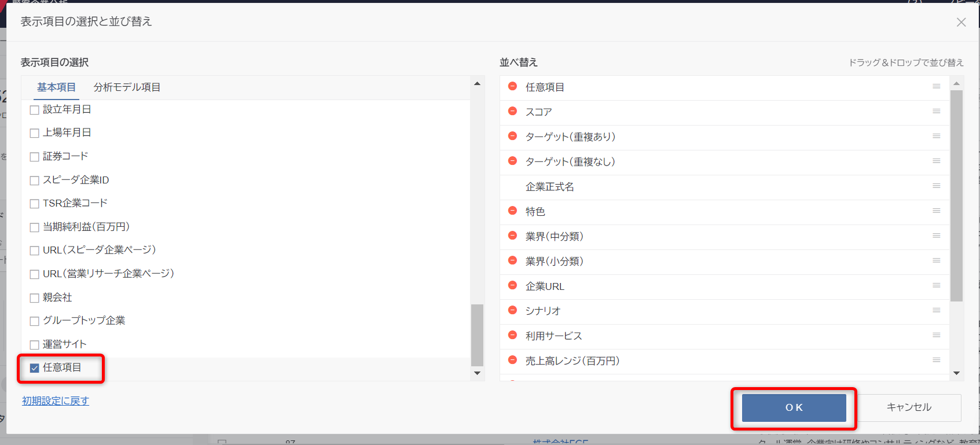
Task: Click the left list scroll-up arrow
Action: click(477, 84)
